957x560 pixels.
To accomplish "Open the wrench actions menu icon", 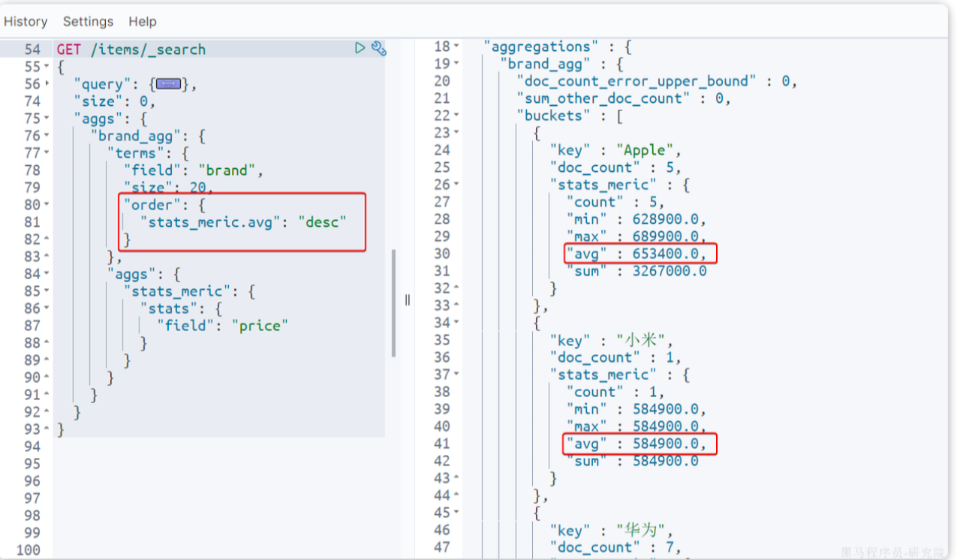I will pos(379,49).
